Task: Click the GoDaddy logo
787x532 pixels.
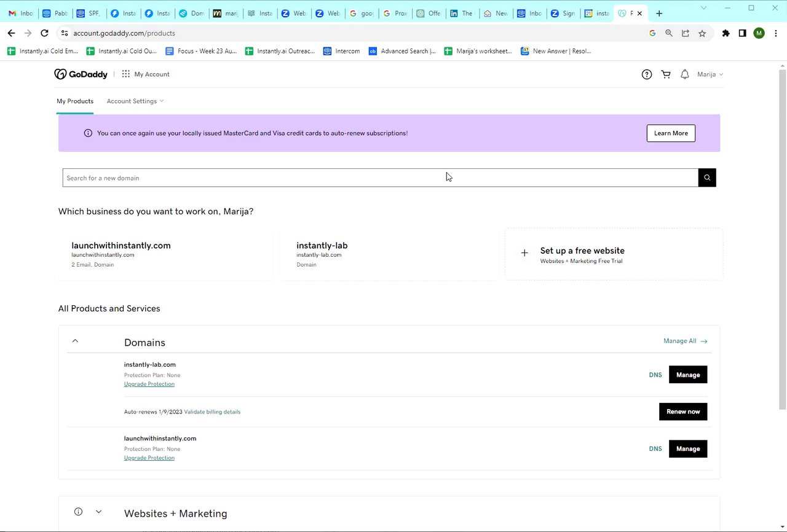Action: [81, 74]
